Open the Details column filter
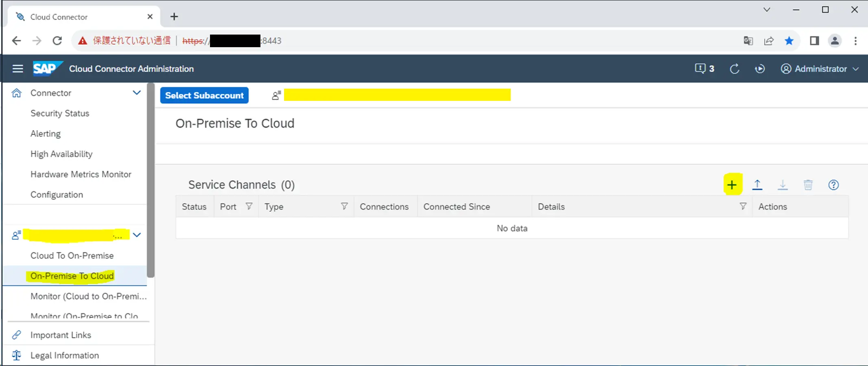Viewport: 868px width, 366px height. pyautogui.click(x=743, y=206)
